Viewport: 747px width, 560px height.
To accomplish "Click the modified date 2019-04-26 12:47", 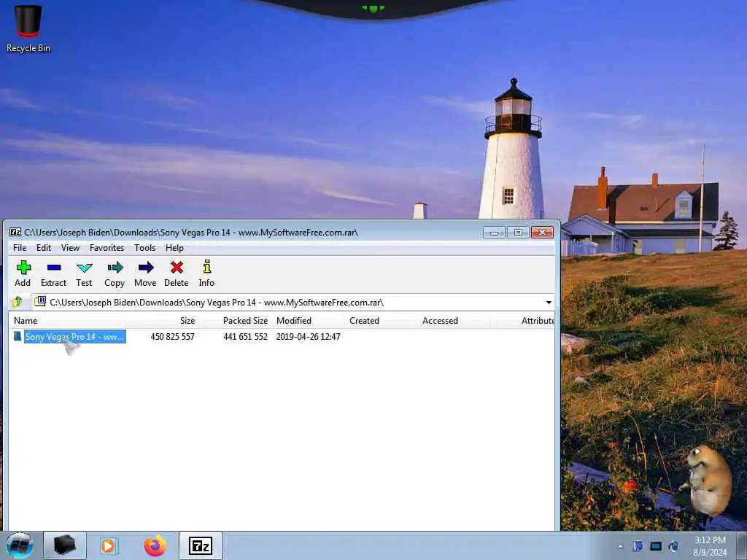I will 309,337.
